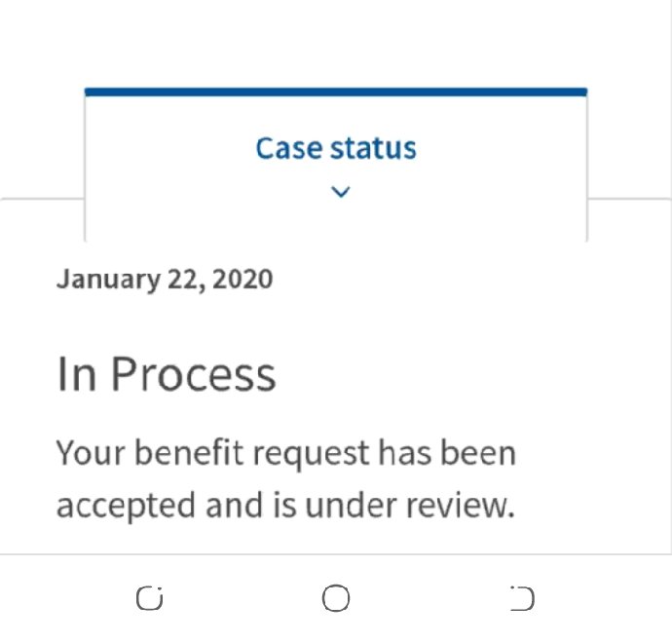The image size is (672, 643).
Task: Open the Case status tab
Action: click(x=336, y=165)
